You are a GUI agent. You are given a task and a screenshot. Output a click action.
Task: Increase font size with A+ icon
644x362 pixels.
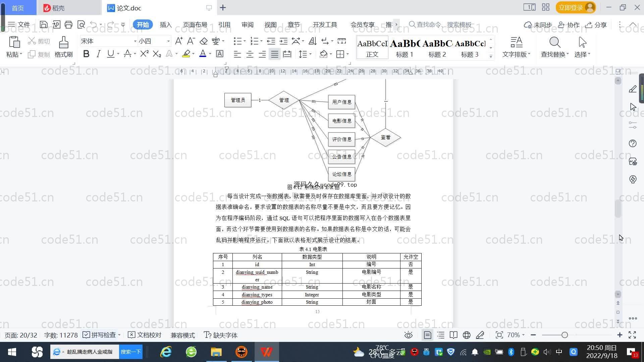(x=179, y=41)
